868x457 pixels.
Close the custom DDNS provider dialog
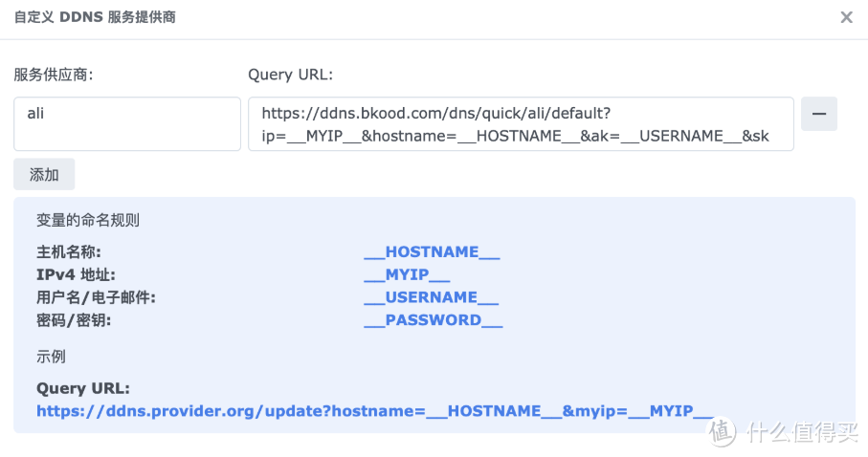click(846, 17)
